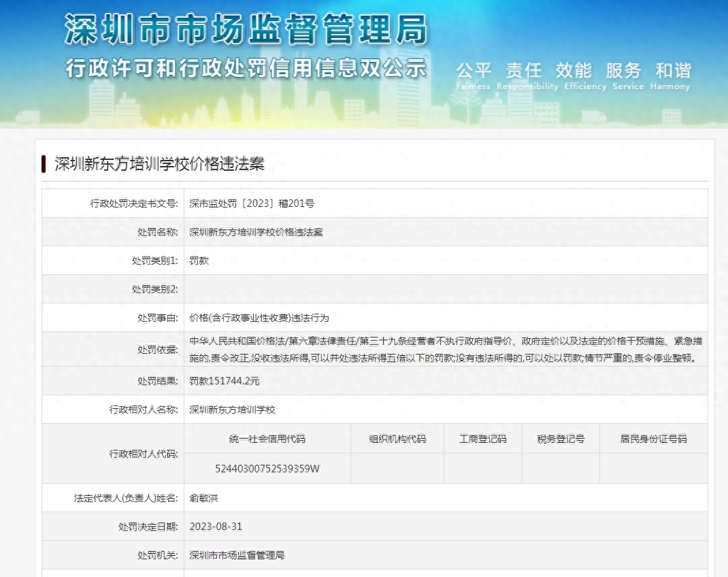The image size is (728, 577).
Task: Click the label 处罚机关
Action: (157, 555)
